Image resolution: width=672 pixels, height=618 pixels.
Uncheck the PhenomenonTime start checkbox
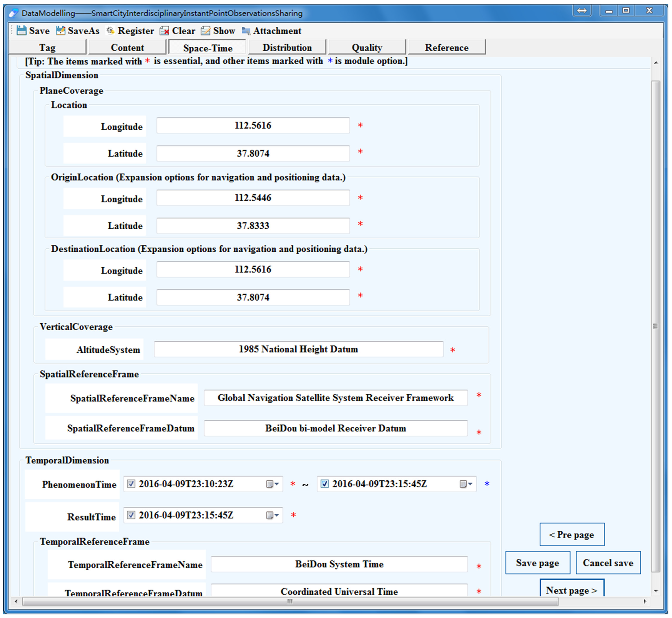tap(131, 484)
